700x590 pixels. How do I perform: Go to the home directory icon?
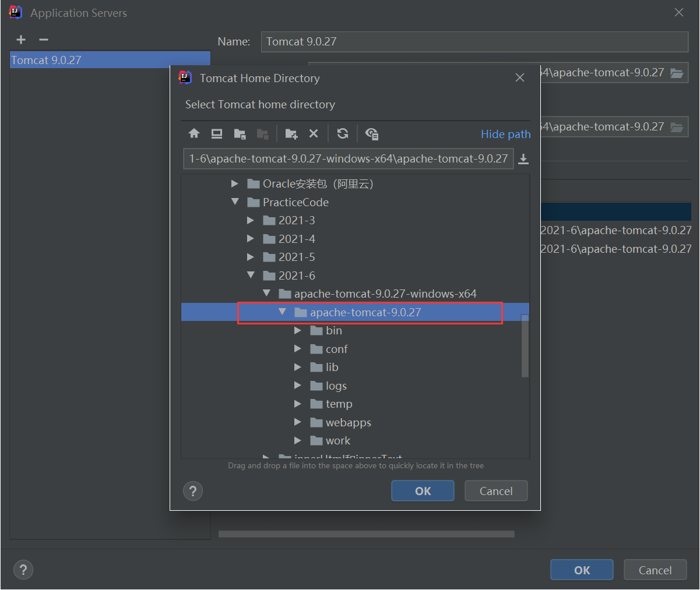tap(194, 133)
